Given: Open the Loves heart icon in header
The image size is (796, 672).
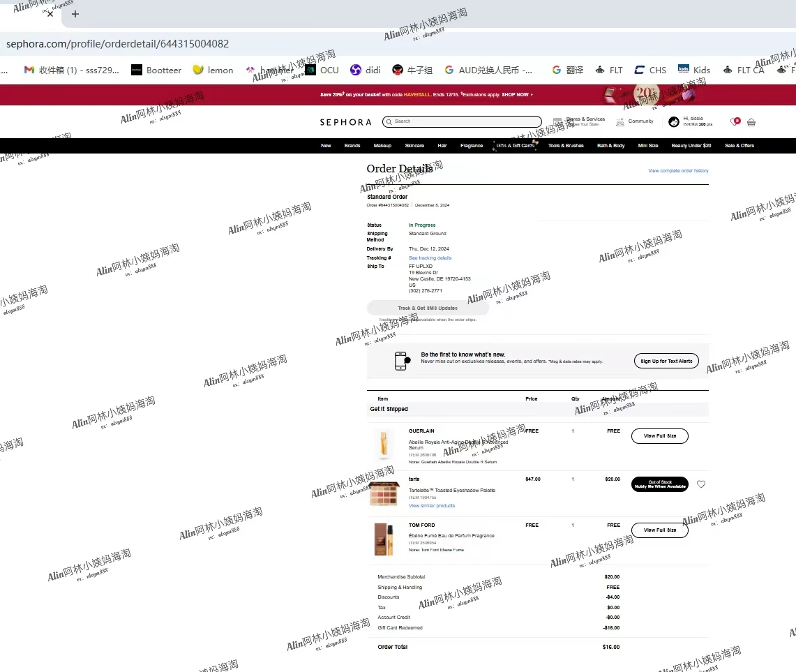Looking at the screenshot, I should tap(735, 121).
